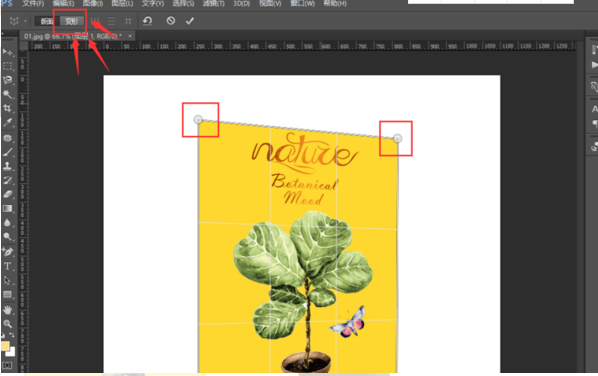Open the 窗口(W) menu

click(302, 3)
